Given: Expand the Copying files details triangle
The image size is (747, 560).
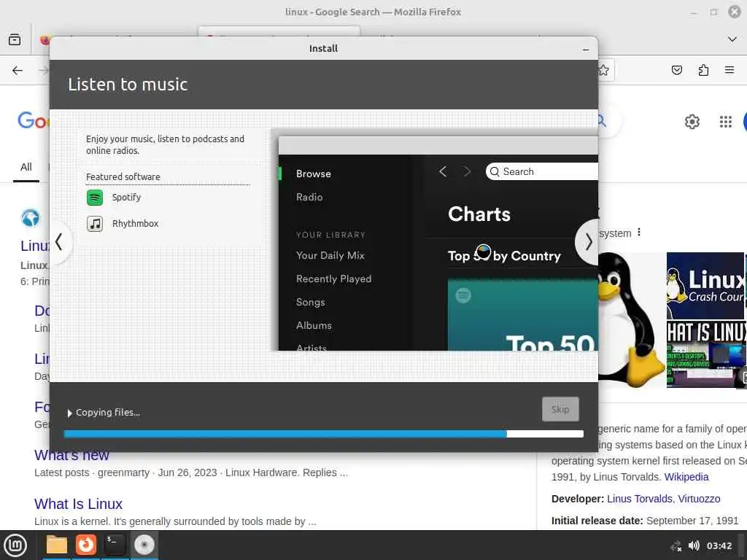Looking at the screenshot, I should (x=69, y=413).
